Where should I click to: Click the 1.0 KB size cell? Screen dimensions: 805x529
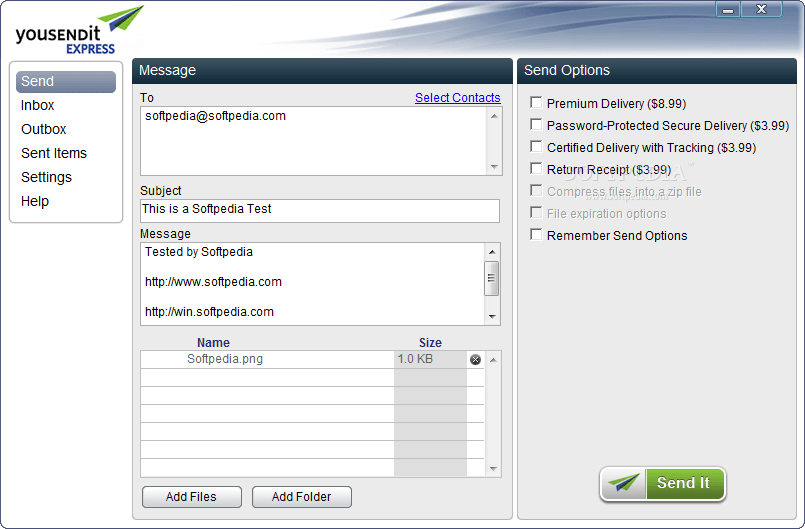tap(430, 360)
